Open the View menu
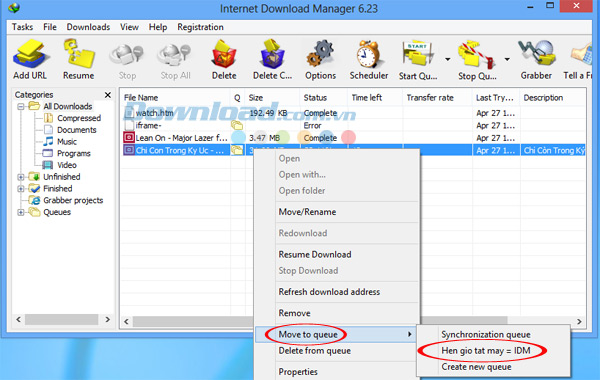Viewport: 600px width, 380px height. (129, 27)
